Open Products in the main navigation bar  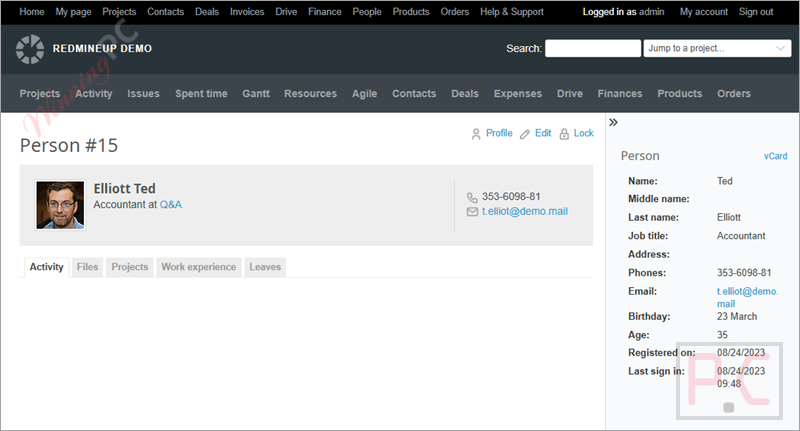(680, 94)
